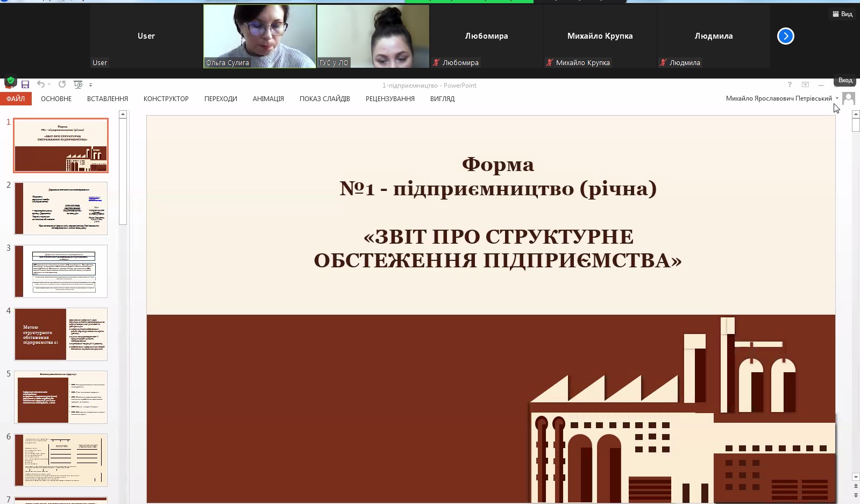The width and height of the screenshot is (860, 504).
Task: Select Ольга Сулига video tile
Action: (x=260, y=36)
